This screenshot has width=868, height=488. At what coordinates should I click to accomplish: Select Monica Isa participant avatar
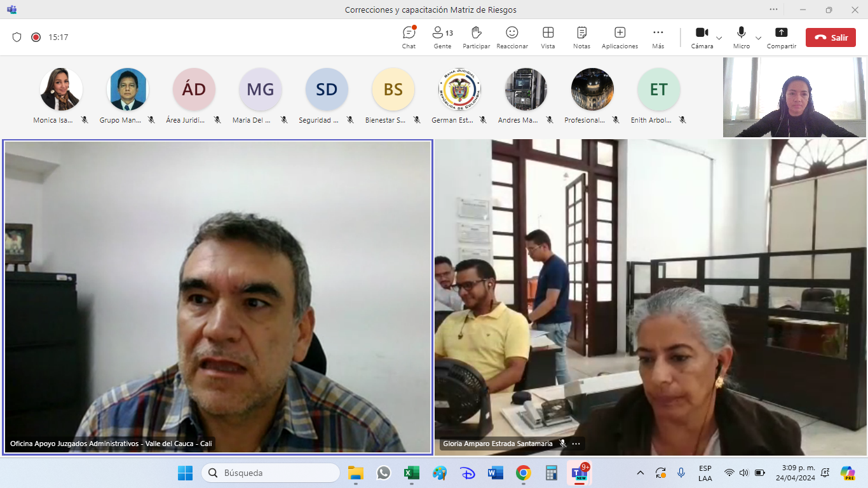pyautogui.click(x=61, y=90)
